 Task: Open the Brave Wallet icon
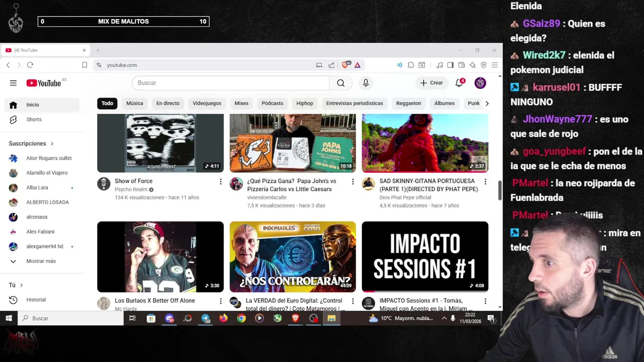pyautogui.click(x=461, y=65)
